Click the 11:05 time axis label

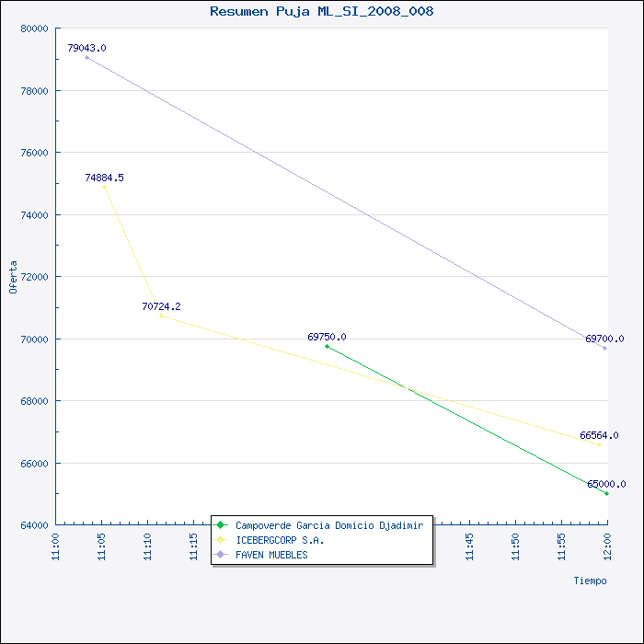[x=101, y=546]
